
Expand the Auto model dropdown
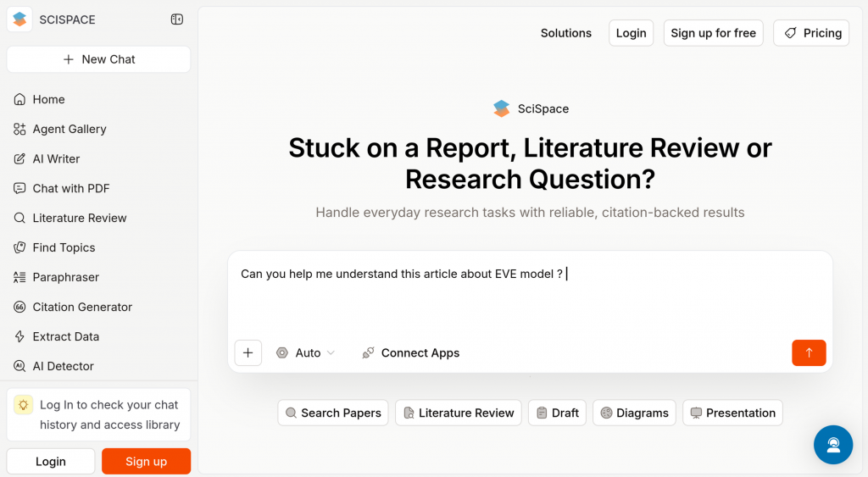pyautogui.click(x=306, y=352)
